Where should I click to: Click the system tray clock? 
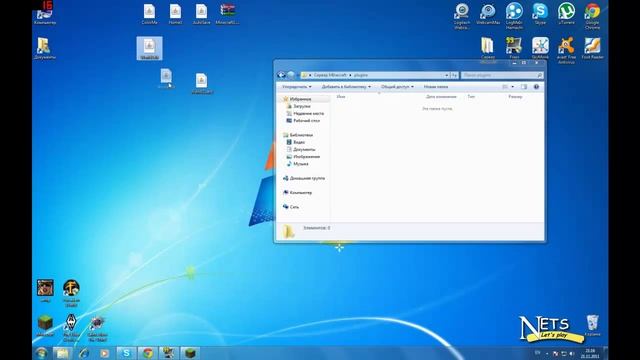(590, 353)
